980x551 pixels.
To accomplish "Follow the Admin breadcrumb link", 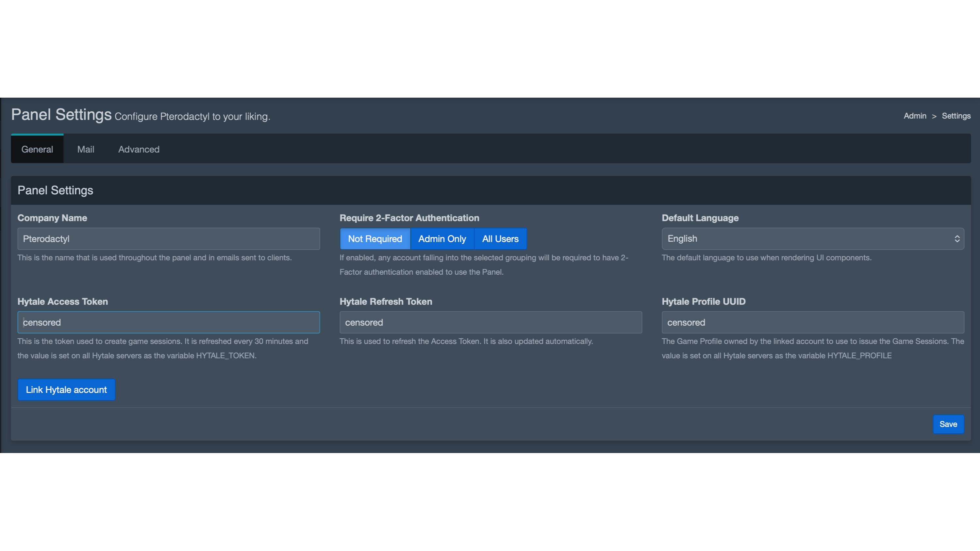I will click(x=915, y=116).
